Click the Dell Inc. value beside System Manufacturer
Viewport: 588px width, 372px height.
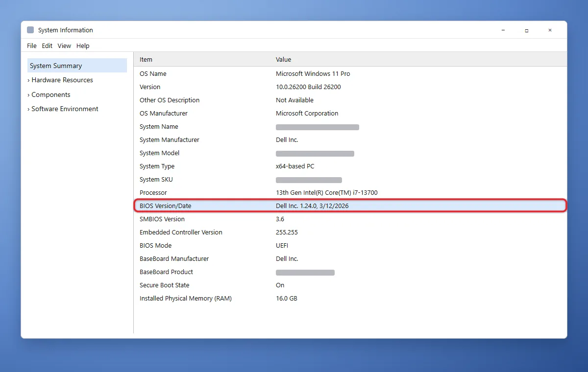[287, 139]
